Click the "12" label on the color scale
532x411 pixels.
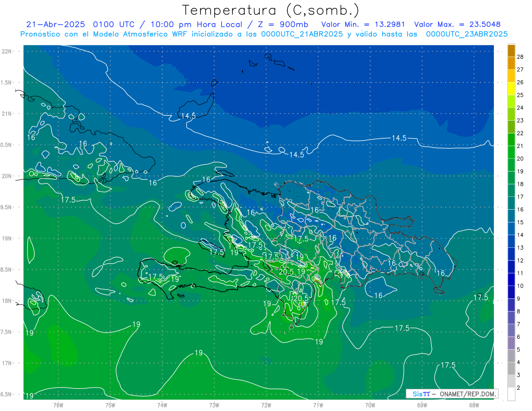click(520, 260)
